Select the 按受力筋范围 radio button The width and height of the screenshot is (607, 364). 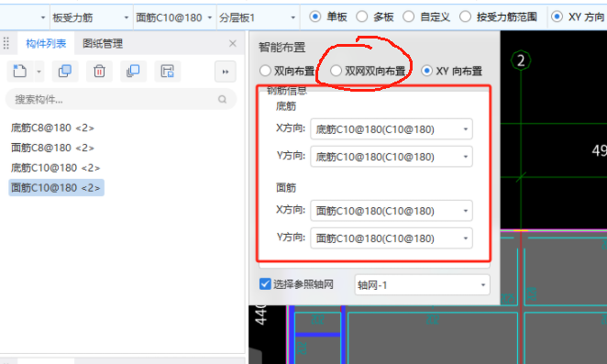point(465,17)
